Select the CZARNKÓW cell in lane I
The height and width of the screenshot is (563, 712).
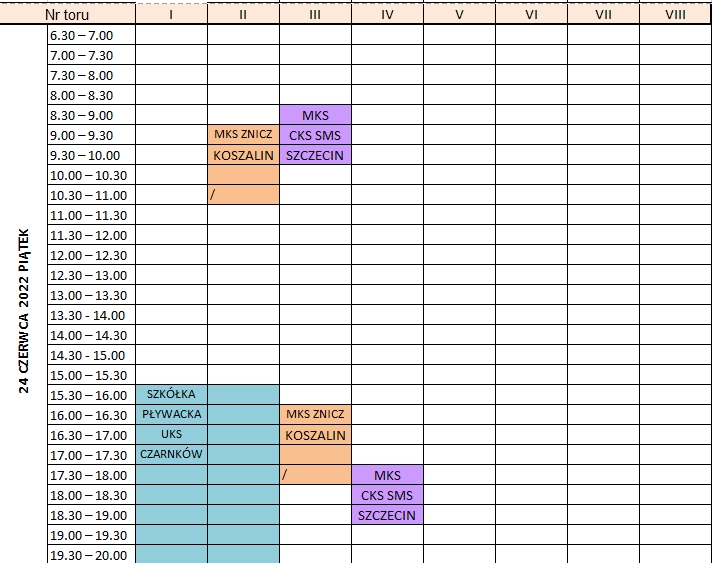171,454
